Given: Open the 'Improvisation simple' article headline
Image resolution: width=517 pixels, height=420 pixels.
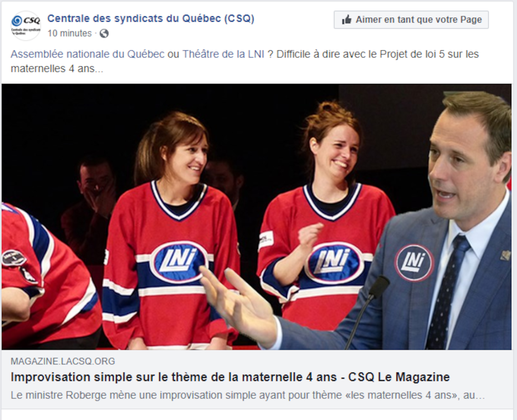Looking at the screenshot, I should [x=230, y=377].
